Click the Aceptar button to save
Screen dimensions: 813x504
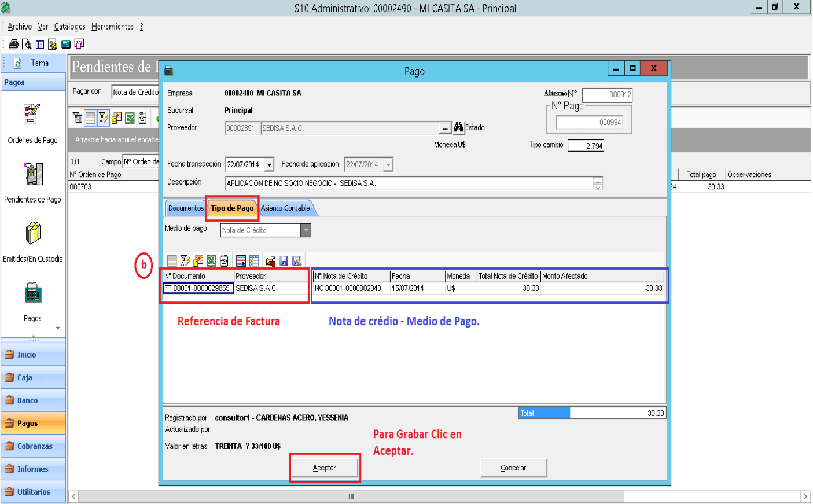pyautogui.click(x=325, y=468)
